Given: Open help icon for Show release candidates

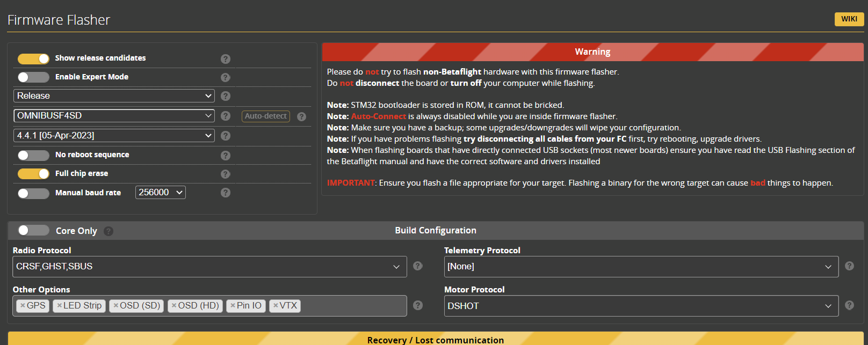Looking at the screenshot, I should [226, 58].
